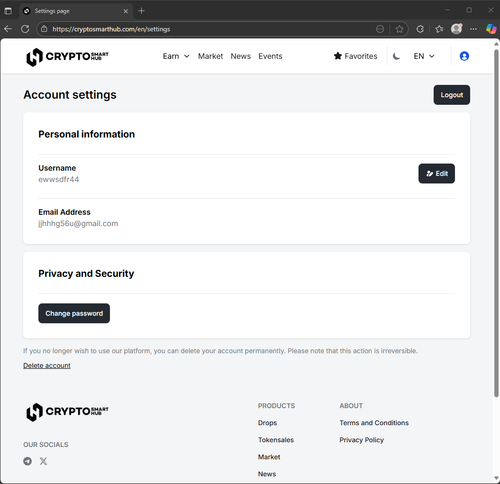Open Market link in the footer
The height and width of the screenshot is (484, 500).
(269, 457)
